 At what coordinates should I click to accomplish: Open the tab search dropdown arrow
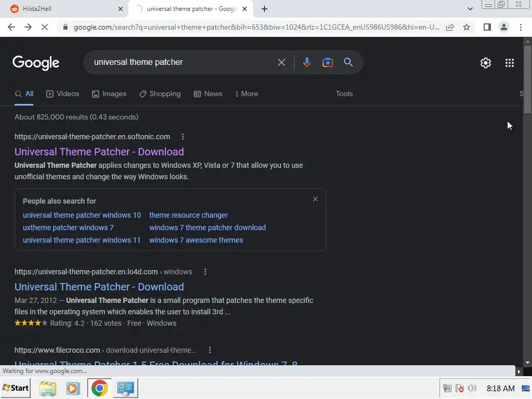[470, 9]
